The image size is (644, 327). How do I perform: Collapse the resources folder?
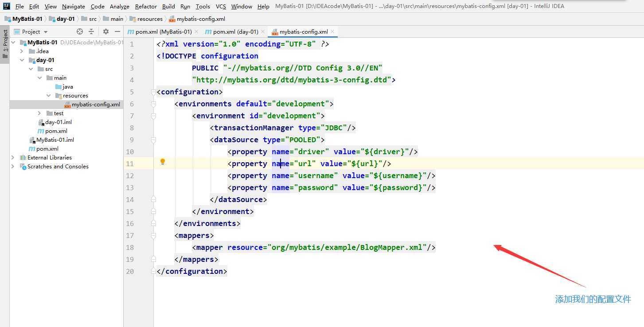(48, 96)
